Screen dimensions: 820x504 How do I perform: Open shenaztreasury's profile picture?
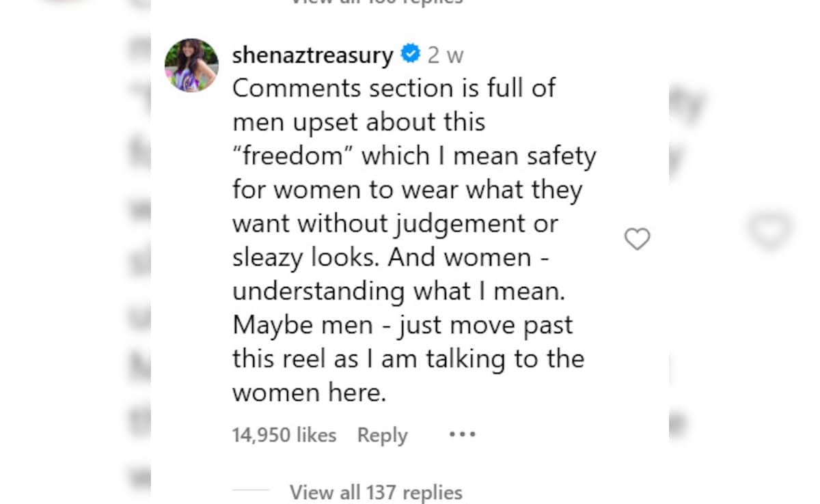point(191,66)
